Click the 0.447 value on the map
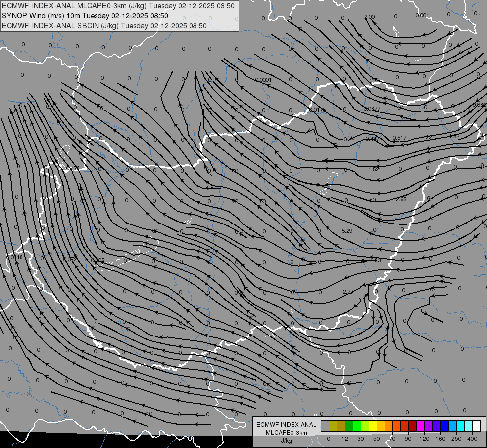The width and height of the screenshot is (487, 448). pyautogui.click(x=372, y=139)
